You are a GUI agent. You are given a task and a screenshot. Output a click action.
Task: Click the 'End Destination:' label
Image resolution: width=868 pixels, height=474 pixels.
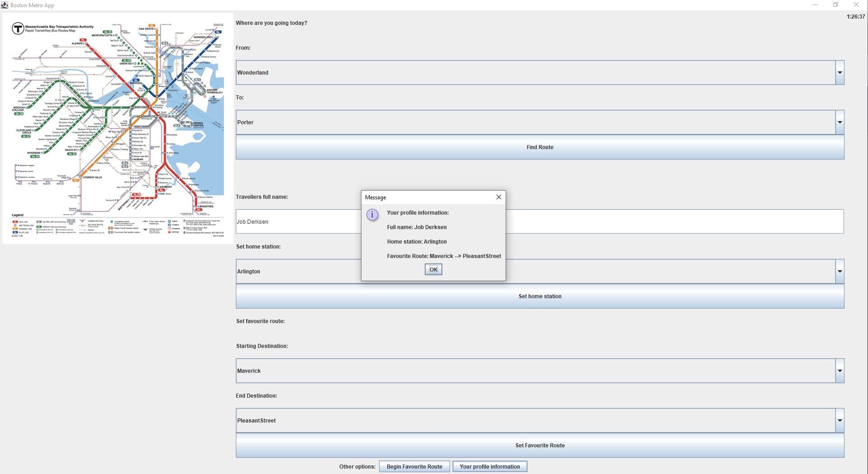pos(257,396)
